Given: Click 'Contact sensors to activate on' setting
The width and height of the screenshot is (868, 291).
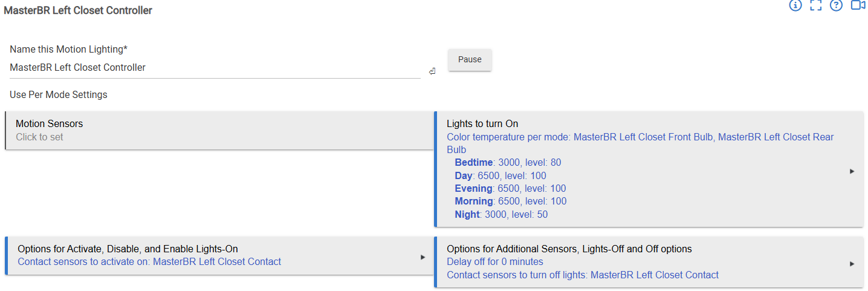Looking at the screenshot, I should (149, 262).
